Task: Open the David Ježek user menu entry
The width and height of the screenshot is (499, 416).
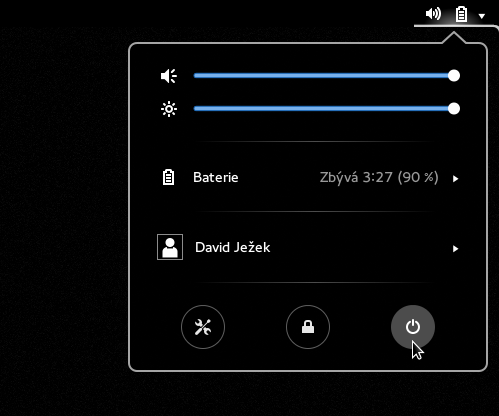Action: [x=308, y=247]
